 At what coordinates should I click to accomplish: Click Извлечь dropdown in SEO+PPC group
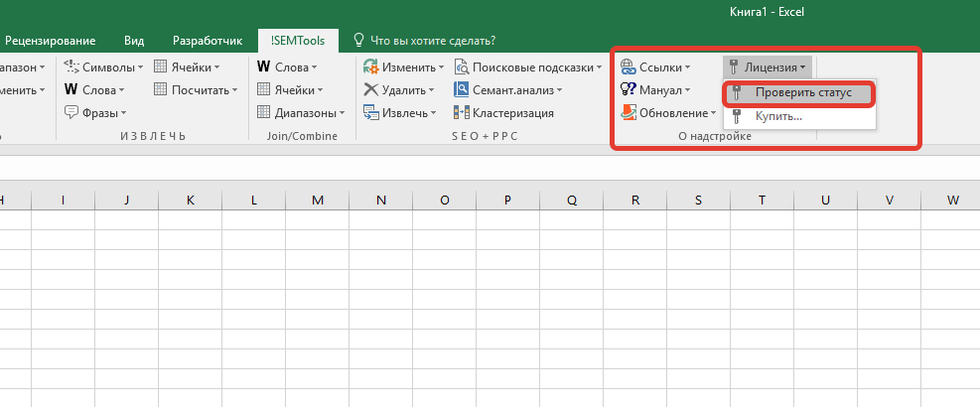pos(400,113)
